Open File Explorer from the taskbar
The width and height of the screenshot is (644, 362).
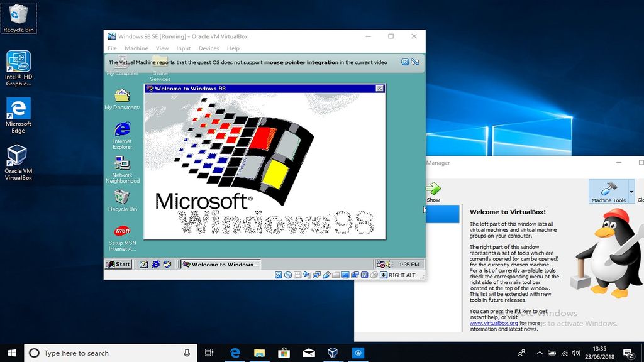click(x=259, y=353)
